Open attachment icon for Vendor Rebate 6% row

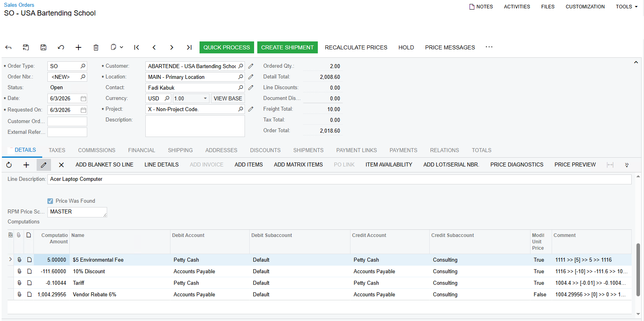pyautogui.click(x=19, y=294)
